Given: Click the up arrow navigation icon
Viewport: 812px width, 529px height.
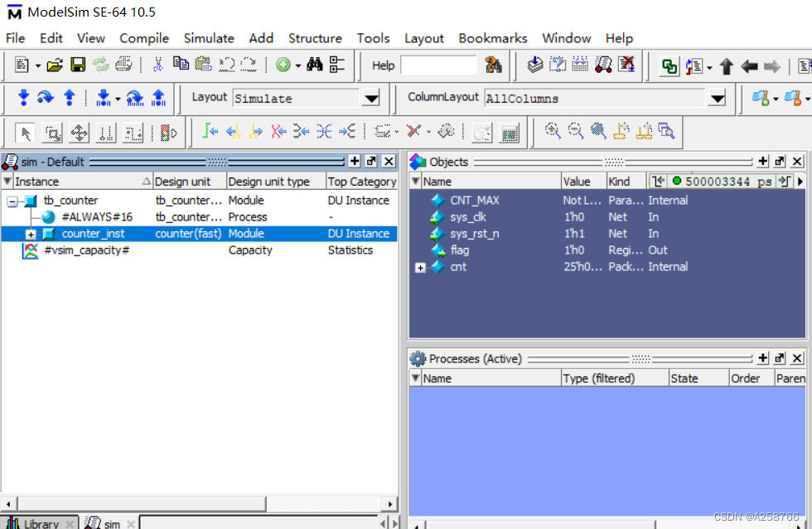Looking at the screenshot, I should point(727,66).
